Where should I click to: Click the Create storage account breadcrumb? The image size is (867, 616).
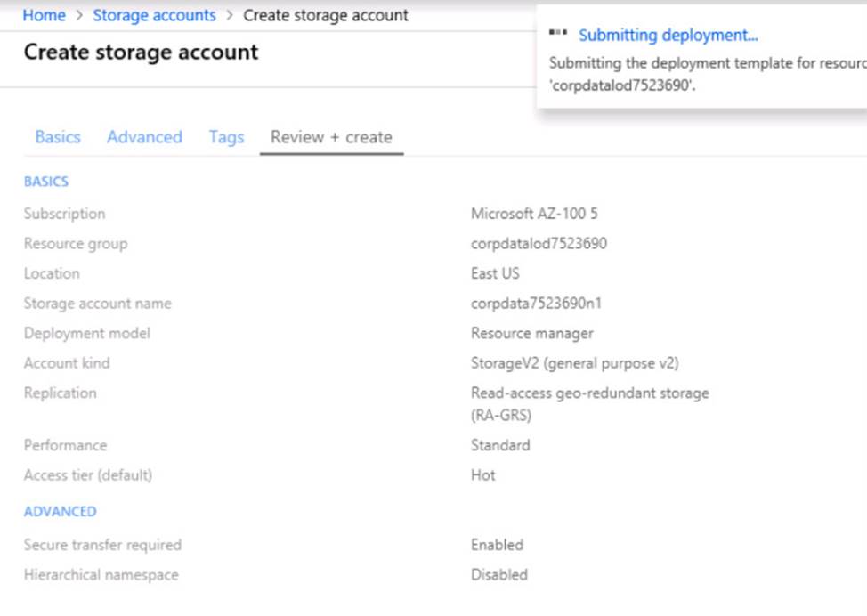(326, 15)
